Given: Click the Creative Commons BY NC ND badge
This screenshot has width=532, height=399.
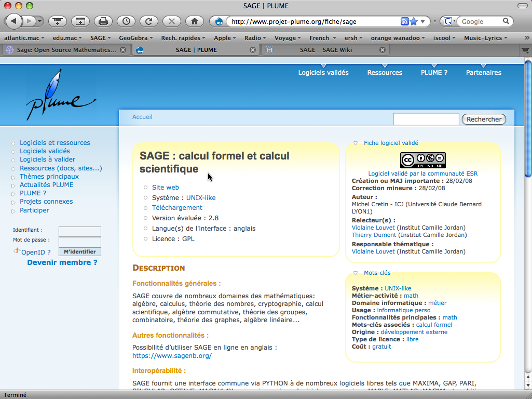Looking at the screenshot, I should [x=423, y=161].
